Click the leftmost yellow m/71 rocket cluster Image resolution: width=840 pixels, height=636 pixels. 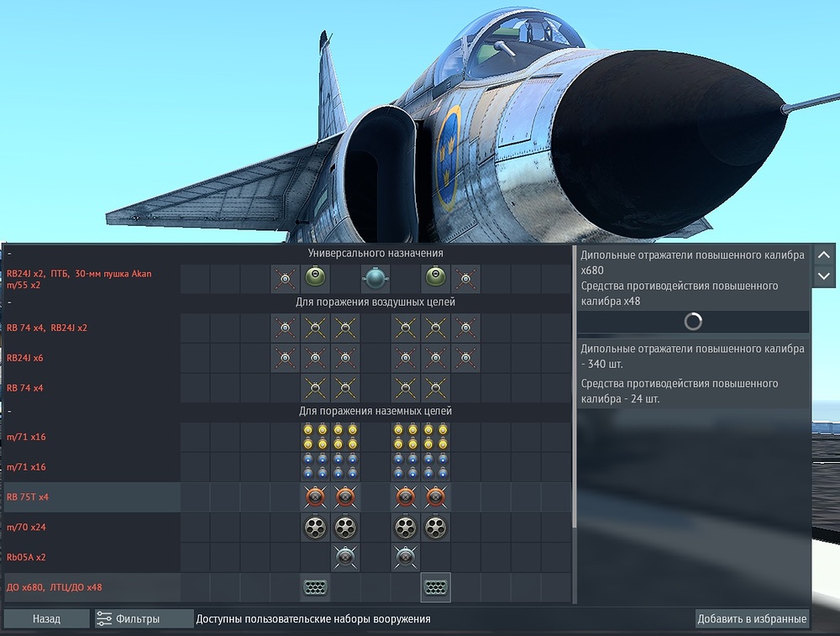(x=315, y=437)
